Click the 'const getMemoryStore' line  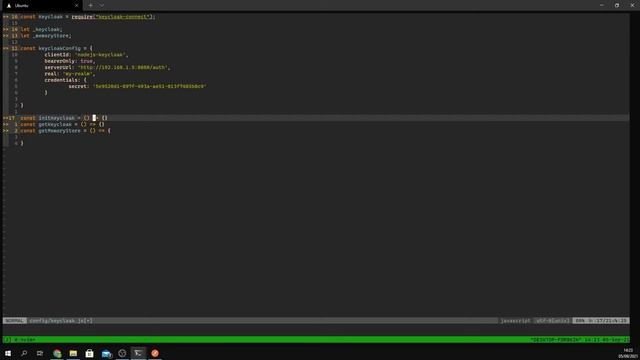coord(65,131)
